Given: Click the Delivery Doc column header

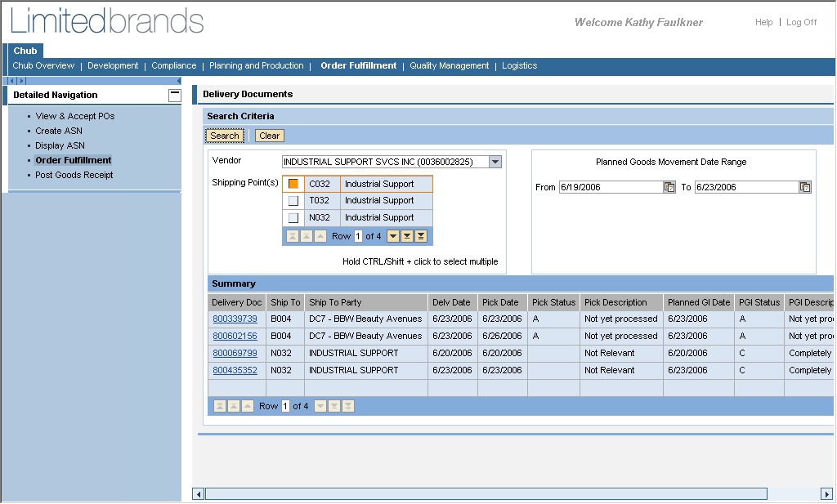Looking at the screenshot, I should coord(236,302).
